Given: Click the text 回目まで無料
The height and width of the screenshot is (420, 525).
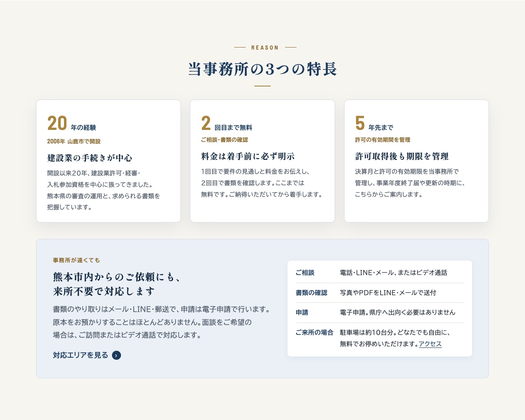Looking at the screenshot, I should pos(233,127).
